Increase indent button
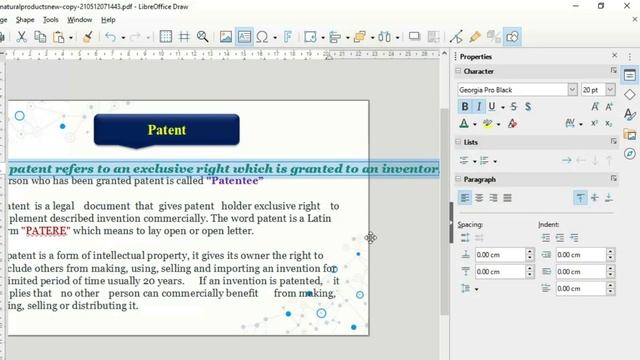Viewport: 640px width, 360px height. tap(546, 238)
